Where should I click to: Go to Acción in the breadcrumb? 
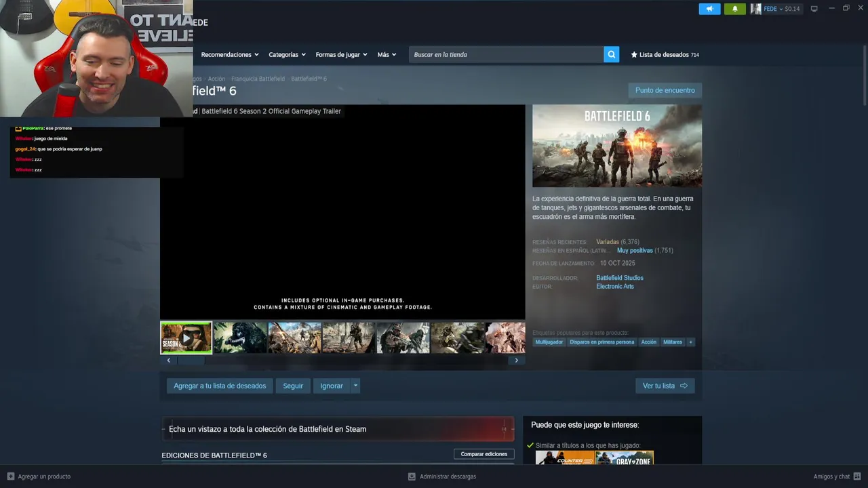coord(216,79)
